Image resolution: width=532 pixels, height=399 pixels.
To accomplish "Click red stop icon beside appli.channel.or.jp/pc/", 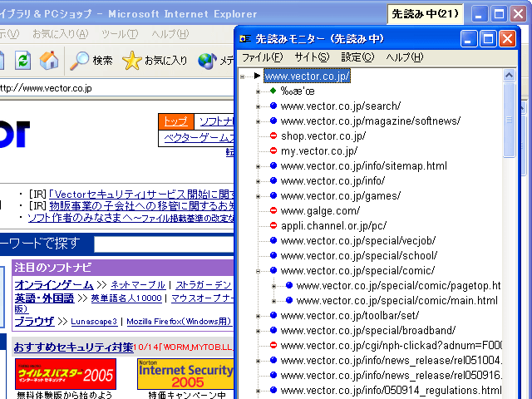I will pyautogui.click(x=273, y=225).
